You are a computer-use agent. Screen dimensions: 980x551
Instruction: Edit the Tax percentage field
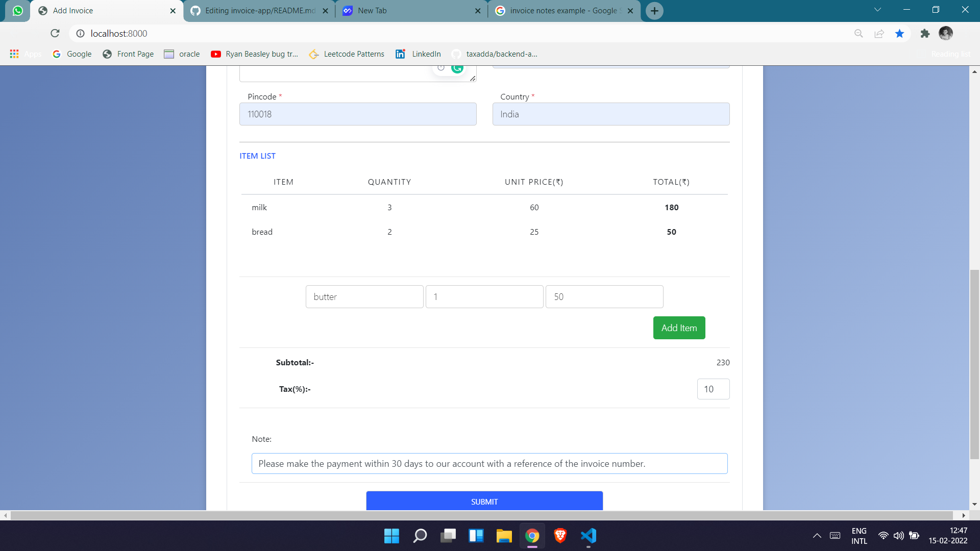pyautogui.click(x=713, y=389)
